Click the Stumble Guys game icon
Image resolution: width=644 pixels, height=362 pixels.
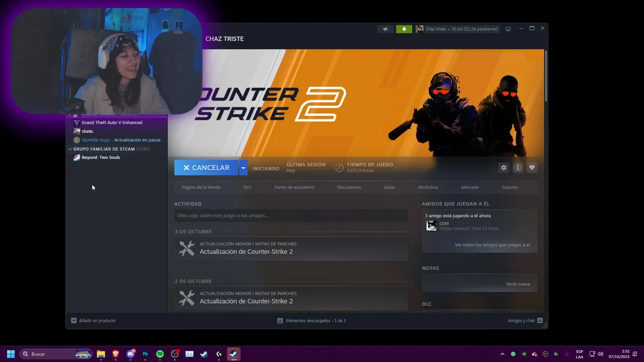[x=76, y=140]
